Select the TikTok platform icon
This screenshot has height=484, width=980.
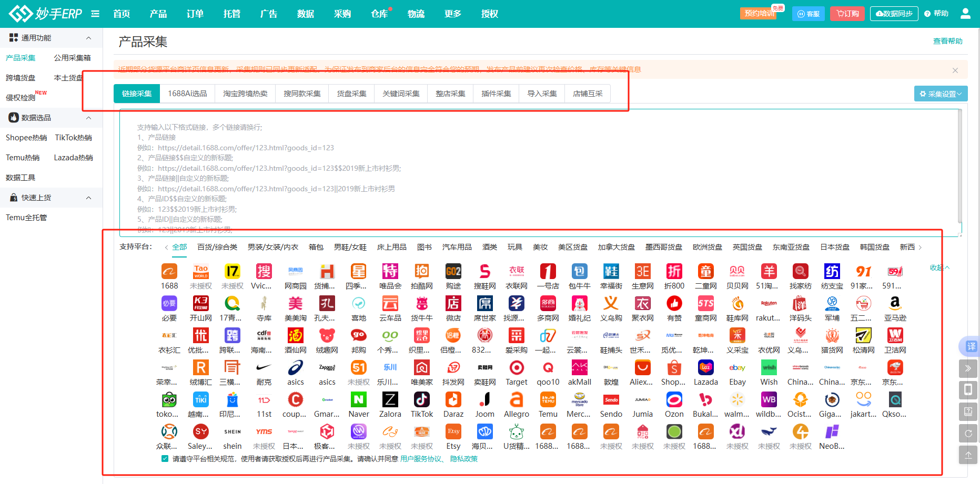pyautogui.click(x=421, y=400)
